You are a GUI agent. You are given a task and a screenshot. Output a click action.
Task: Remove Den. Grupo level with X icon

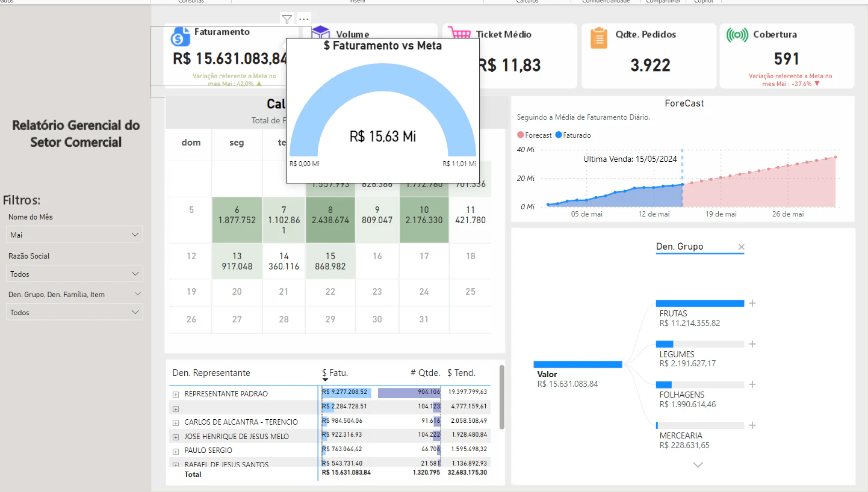click(742, 247)
